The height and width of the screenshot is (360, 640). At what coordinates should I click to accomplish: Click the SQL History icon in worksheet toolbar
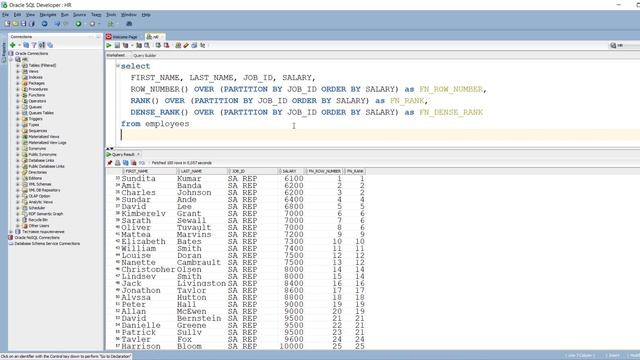point(194,45)
